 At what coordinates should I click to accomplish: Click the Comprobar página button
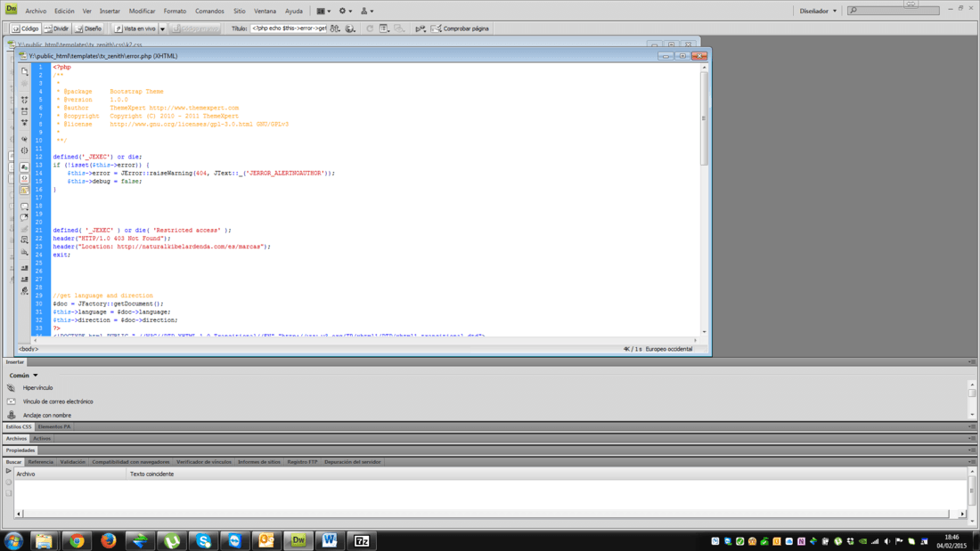click(460, 28)
